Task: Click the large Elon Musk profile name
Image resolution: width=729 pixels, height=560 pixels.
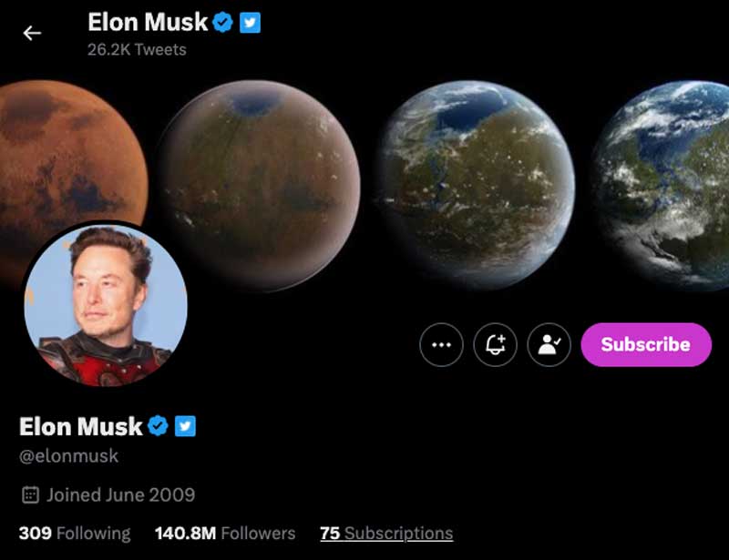Action: click(x=81, y=427)
